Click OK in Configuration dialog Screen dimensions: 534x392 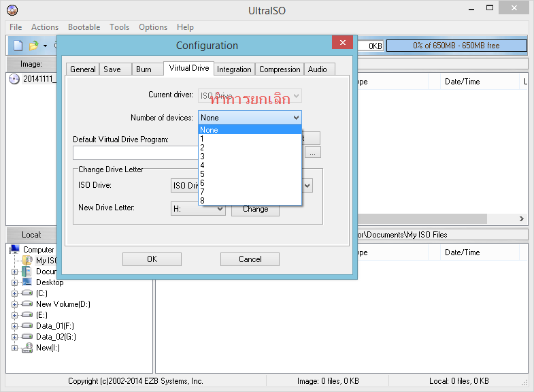click(x=152, y=259)
